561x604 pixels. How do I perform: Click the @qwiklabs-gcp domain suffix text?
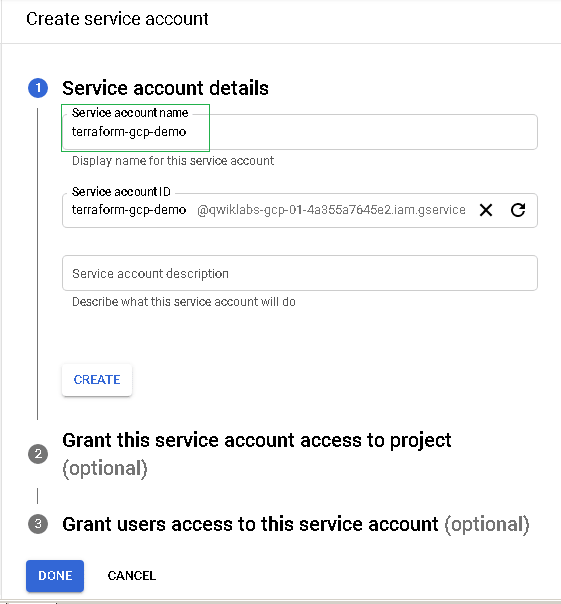click(331, 210)
